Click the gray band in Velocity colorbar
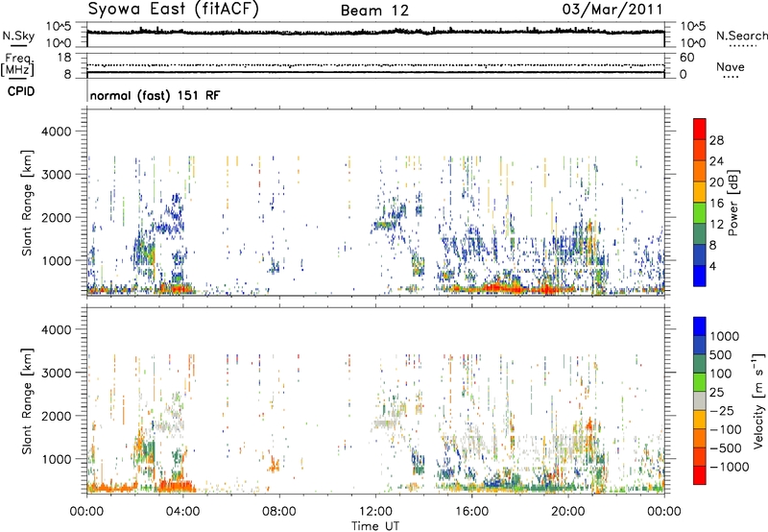This screenshot has width=768, height=532. [x=700, y=401]
